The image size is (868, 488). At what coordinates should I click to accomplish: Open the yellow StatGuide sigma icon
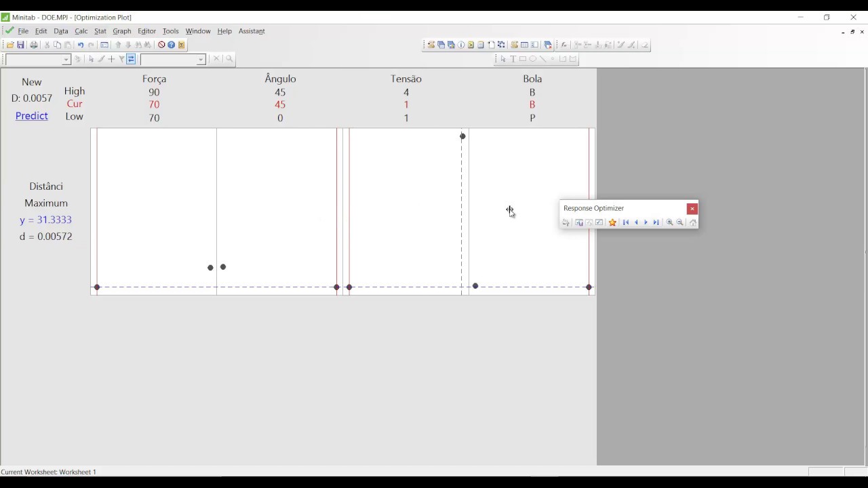click(x=182, y=45)
